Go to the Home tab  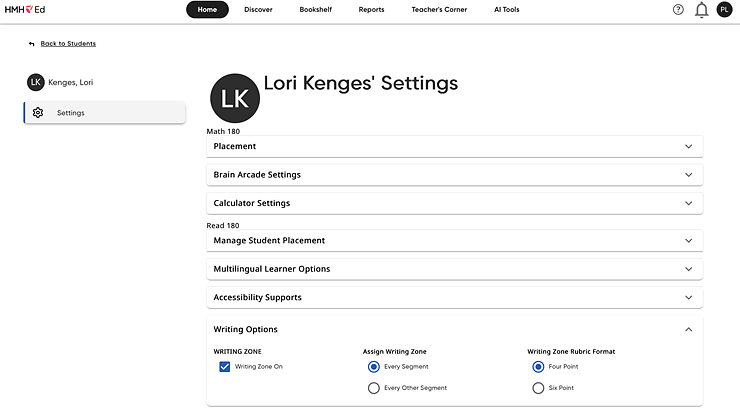click(x=207, y=9)
